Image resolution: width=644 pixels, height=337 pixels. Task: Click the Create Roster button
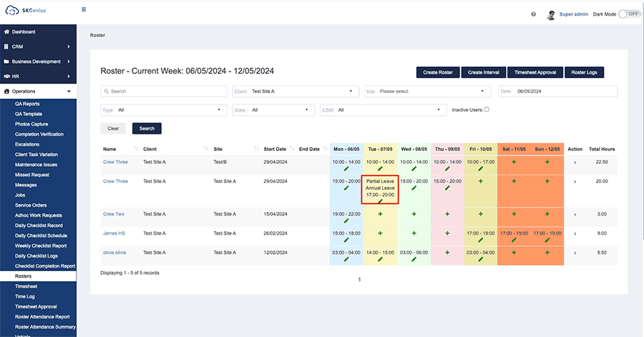click(x=438, y=72)
